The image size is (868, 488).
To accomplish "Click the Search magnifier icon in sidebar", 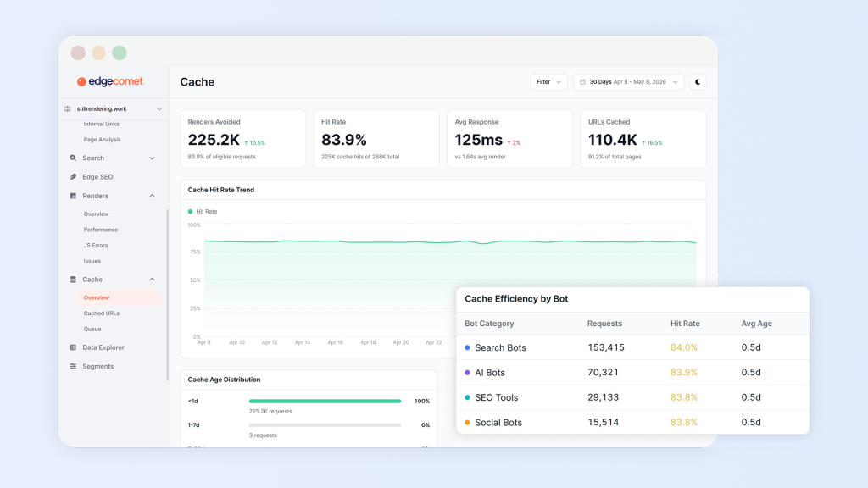I will point(73,158).
